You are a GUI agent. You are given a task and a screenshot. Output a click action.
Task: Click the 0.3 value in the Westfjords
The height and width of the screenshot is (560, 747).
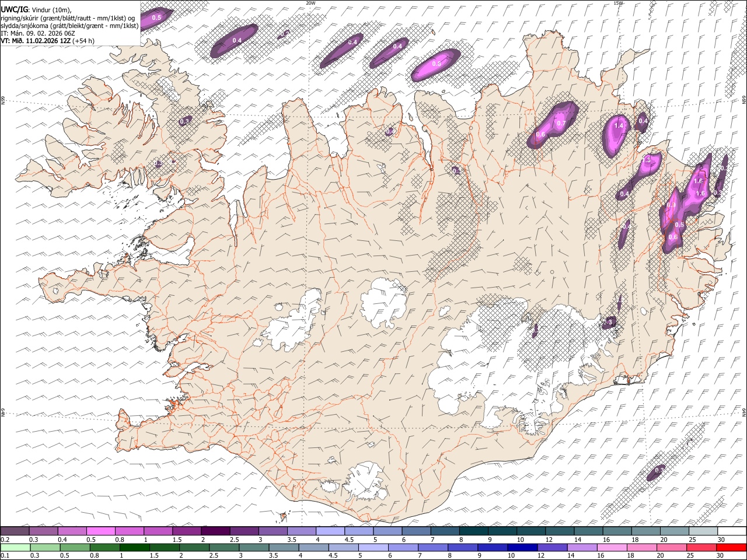tap(185, 121)
